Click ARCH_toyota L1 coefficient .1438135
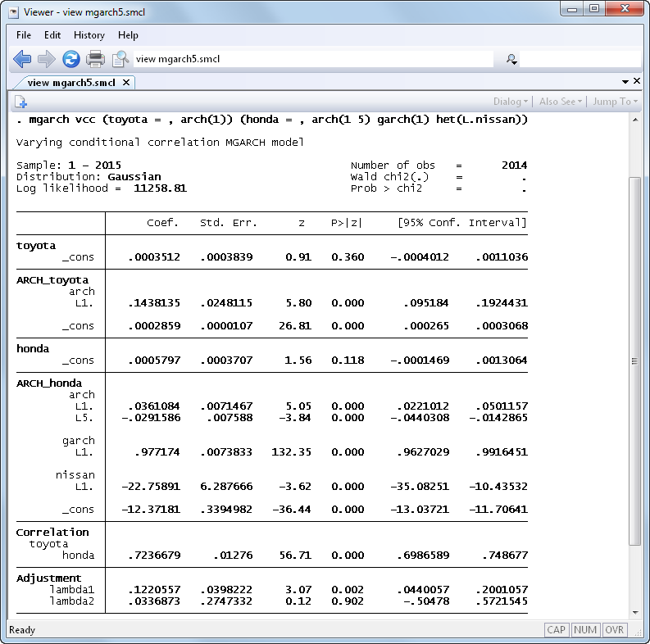 pos(154,303)
